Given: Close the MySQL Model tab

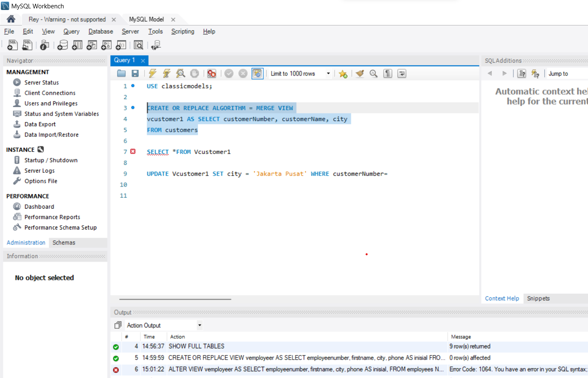Looking at the screenshot, I should click(x=173, y=20).
